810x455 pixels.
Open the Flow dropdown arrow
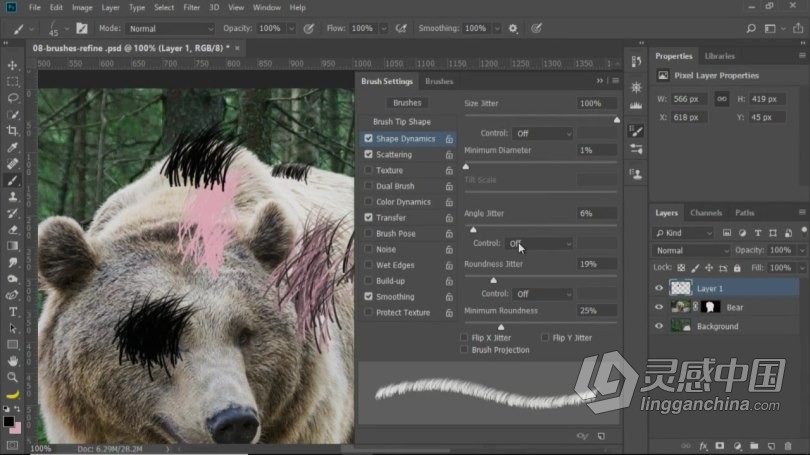pos(384,28)
